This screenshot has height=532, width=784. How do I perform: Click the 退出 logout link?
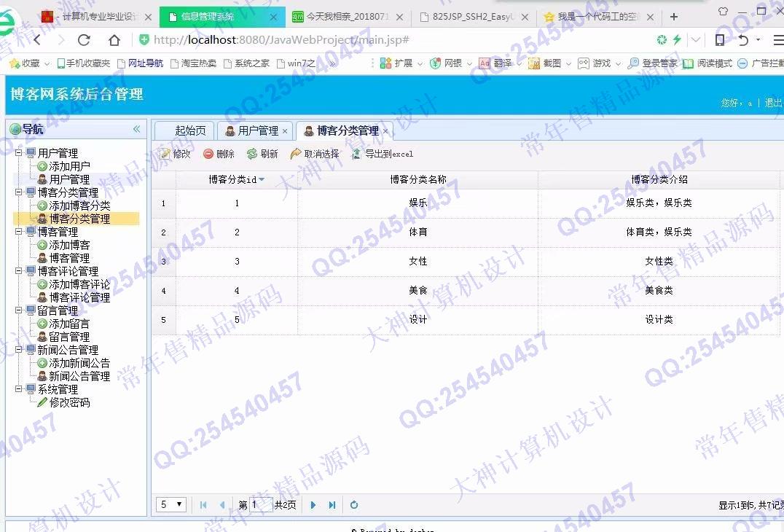click(x=773, y=103)
